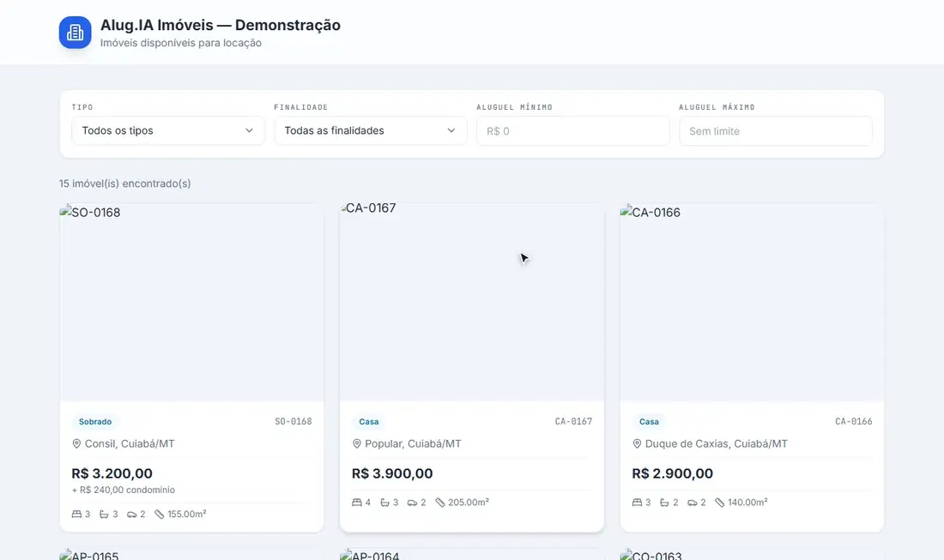The image size is (944, 560).
Task: Click the garage car icon on CA-0166 card
Action: 693,503
